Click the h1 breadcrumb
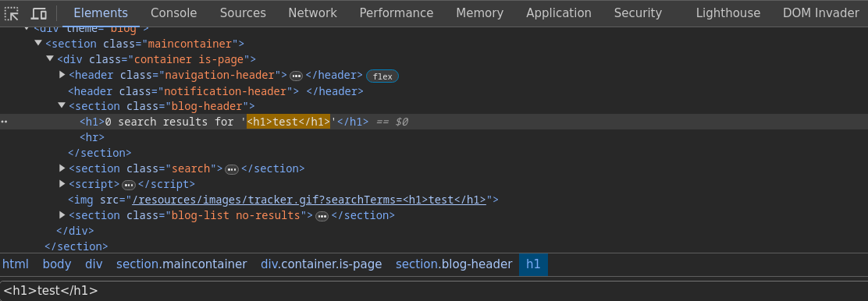 tap(533, 264)
